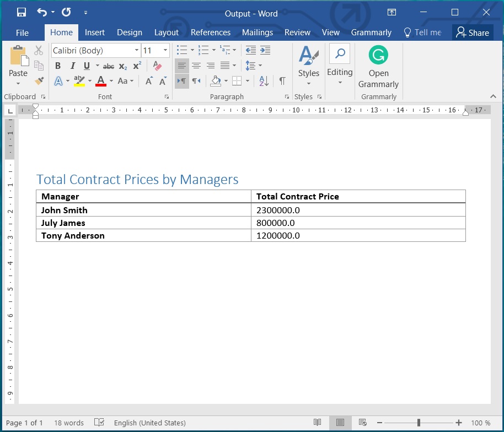
Task: Apply subscript formatting
Action: 123,66
